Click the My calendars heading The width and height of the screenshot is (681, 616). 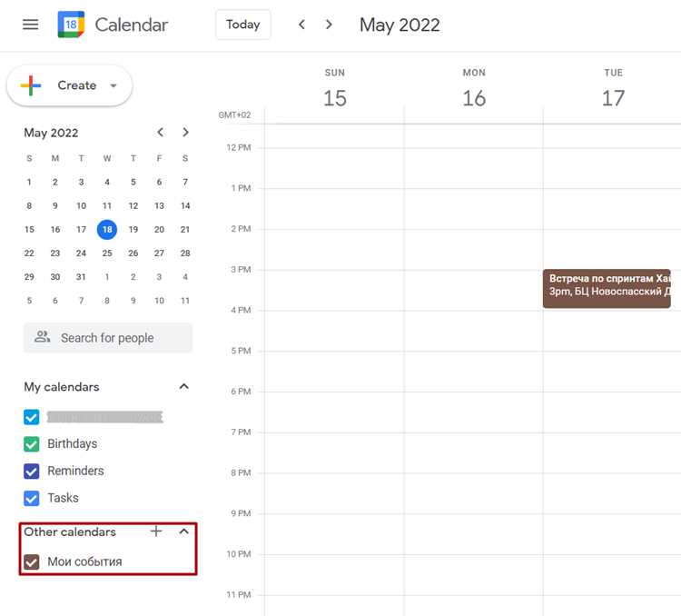pos(62,387)
